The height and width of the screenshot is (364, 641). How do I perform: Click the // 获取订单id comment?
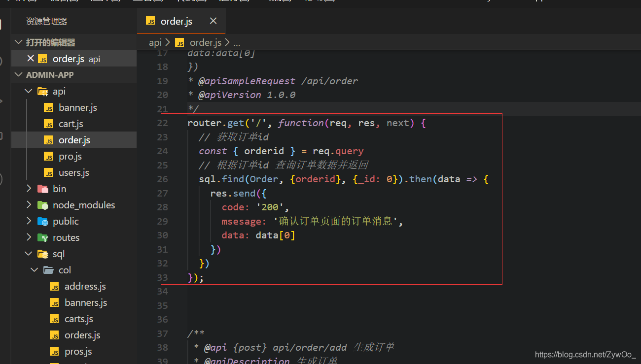[234, 137]
